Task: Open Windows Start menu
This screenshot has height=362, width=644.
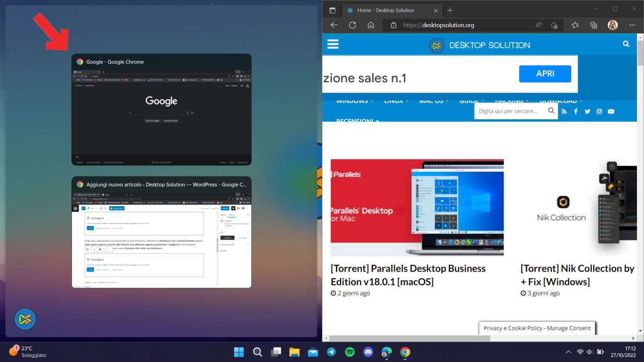Action: (239, 352)
